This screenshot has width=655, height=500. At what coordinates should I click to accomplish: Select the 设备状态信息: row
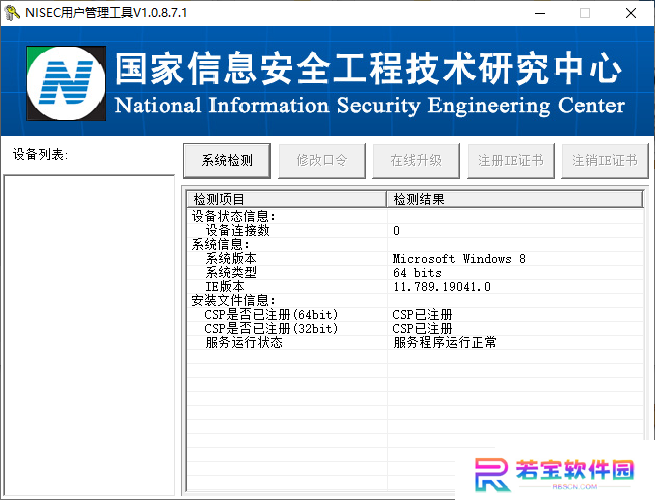[415, 216]
